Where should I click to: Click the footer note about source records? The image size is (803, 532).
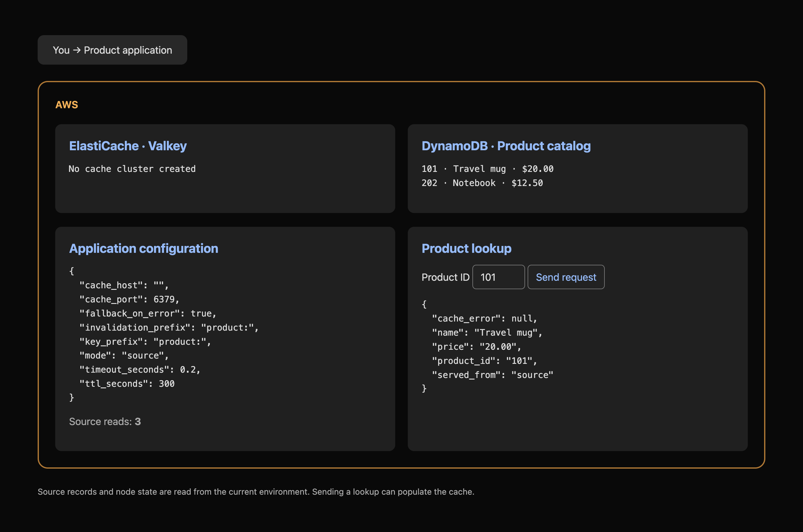pos(256,492)
